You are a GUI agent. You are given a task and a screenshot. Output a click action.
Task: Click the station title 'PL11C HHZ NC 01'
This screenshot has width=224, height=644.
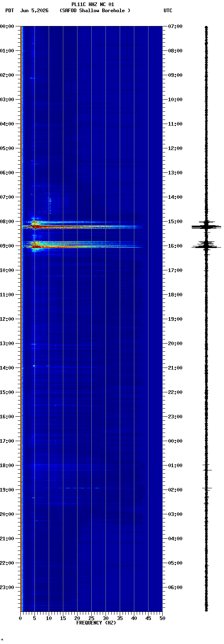click(93, 4)
